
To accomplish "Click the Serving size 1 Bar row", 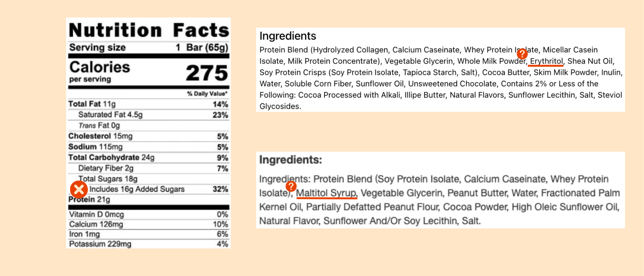I will (149, 47).
